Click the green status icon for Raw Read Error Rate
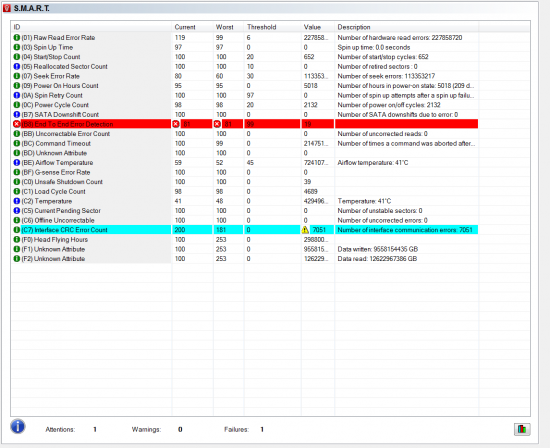Viewport: 550px width, 448px height. [x=16, y=37]
